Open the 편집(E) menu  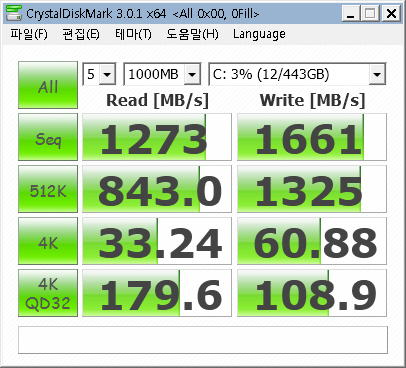click(81, 34)
